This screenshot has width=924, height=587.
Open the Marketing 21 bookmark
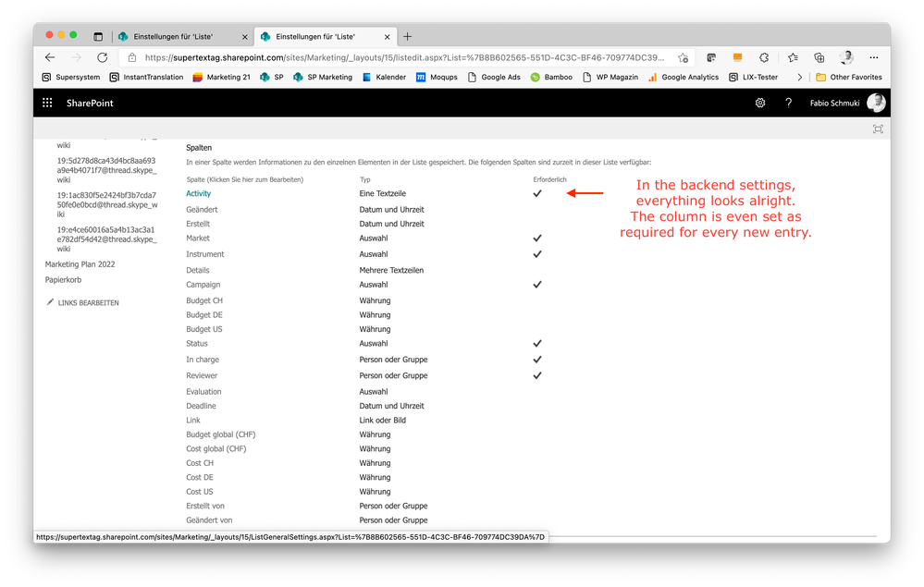[x=222, y=77]
